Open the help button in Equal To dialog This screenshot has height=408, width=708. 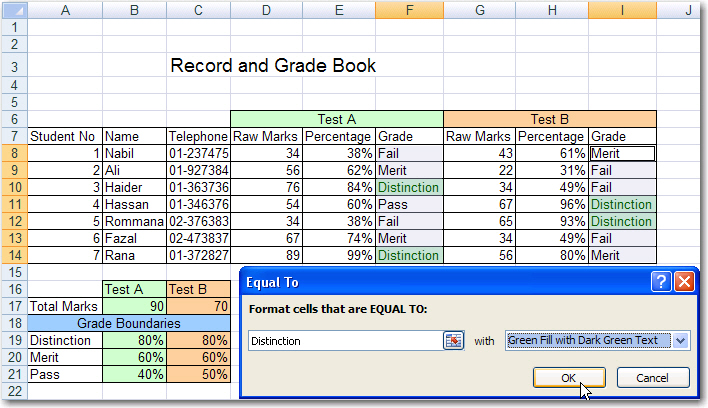[x=661, y=282]
